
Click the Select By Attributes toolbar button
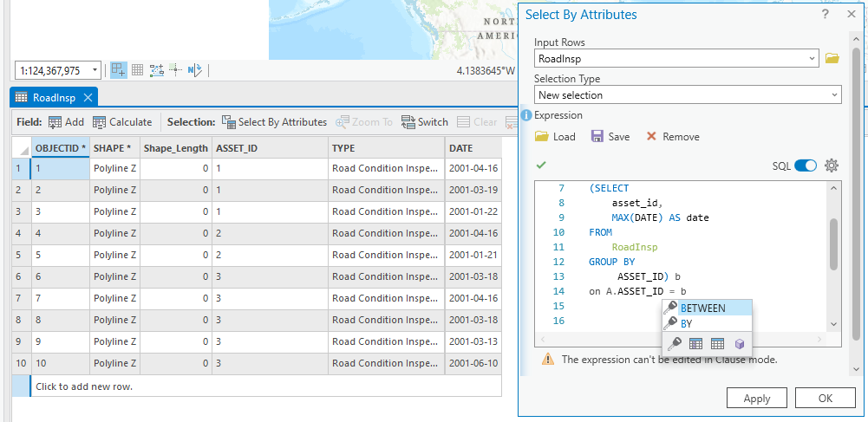[274, 122]
